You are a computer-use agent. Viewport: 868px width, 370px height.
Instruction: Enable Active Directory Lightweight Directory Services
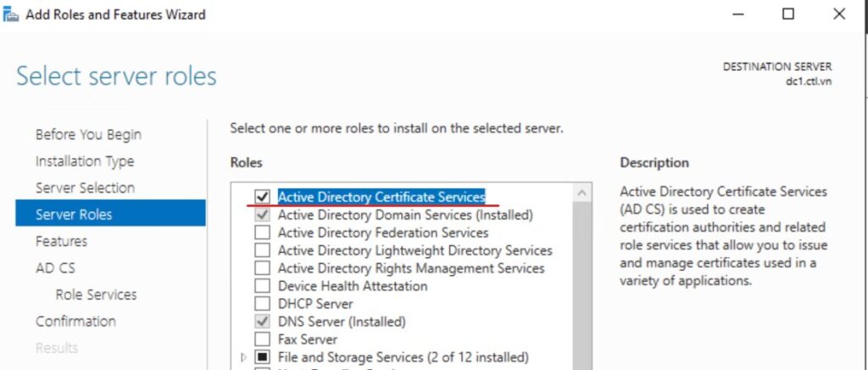[263, 250]
